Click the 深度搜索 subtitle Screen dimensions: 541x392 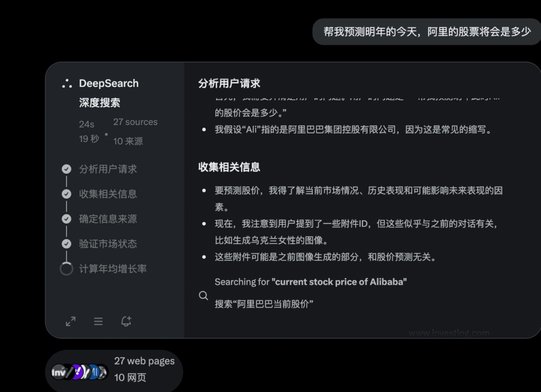(99, 103)
